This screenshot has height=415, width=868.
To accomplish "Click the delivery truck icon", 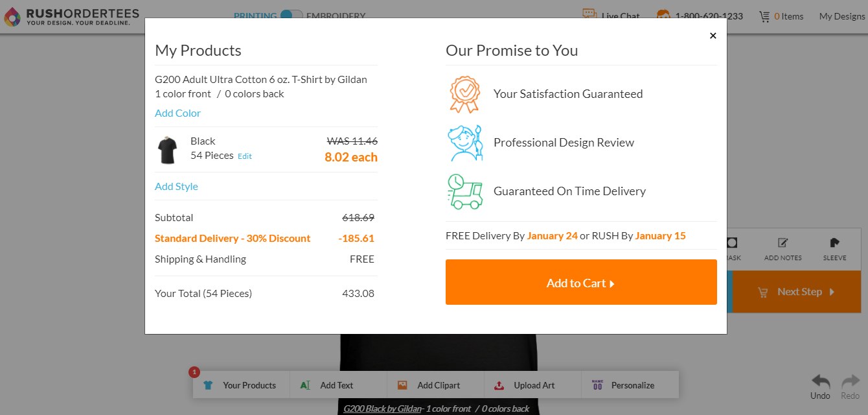I will (x=465, y=191).
